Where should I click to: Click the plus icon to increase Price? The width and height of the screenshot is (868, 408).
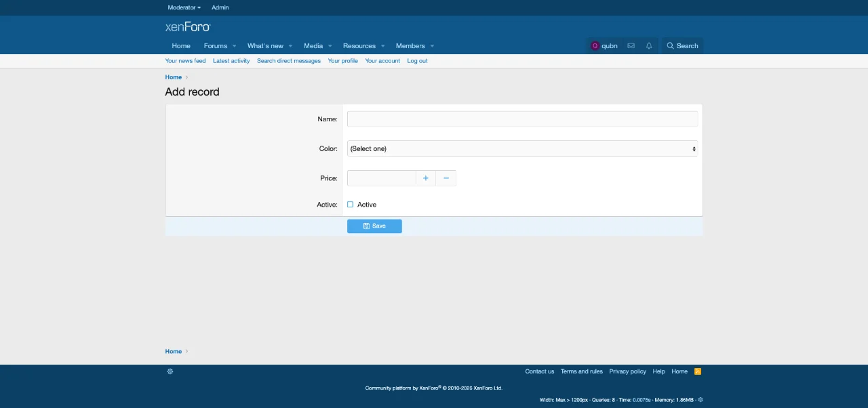coord(426,178)
